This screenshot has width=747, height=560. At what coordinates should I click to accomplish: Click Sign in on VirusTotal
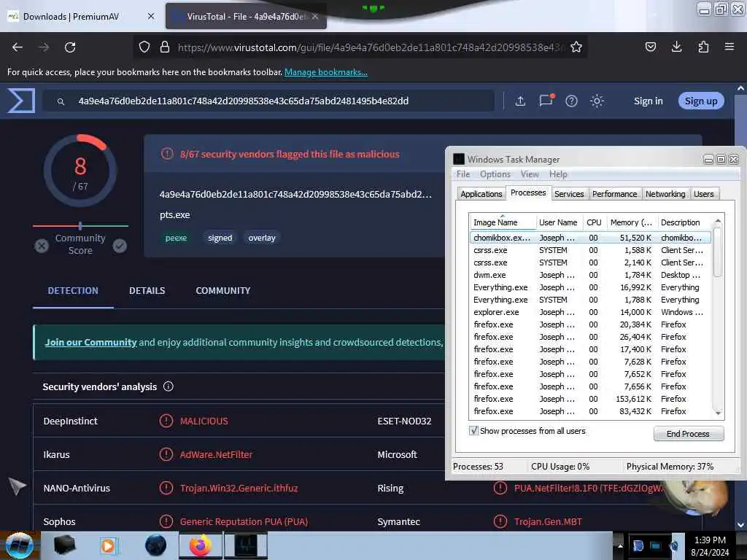tap(648, 101)
